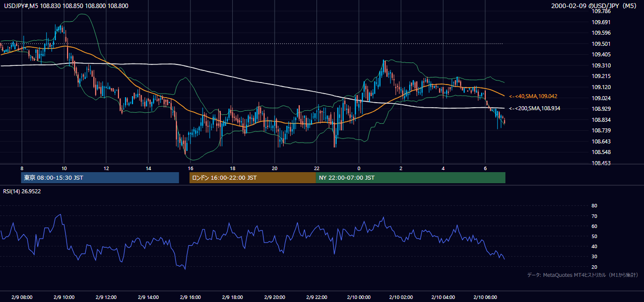Select the ロンドン 16:00-22:00 JST session bar
644x302 pixels.
(x=252, y=178)
